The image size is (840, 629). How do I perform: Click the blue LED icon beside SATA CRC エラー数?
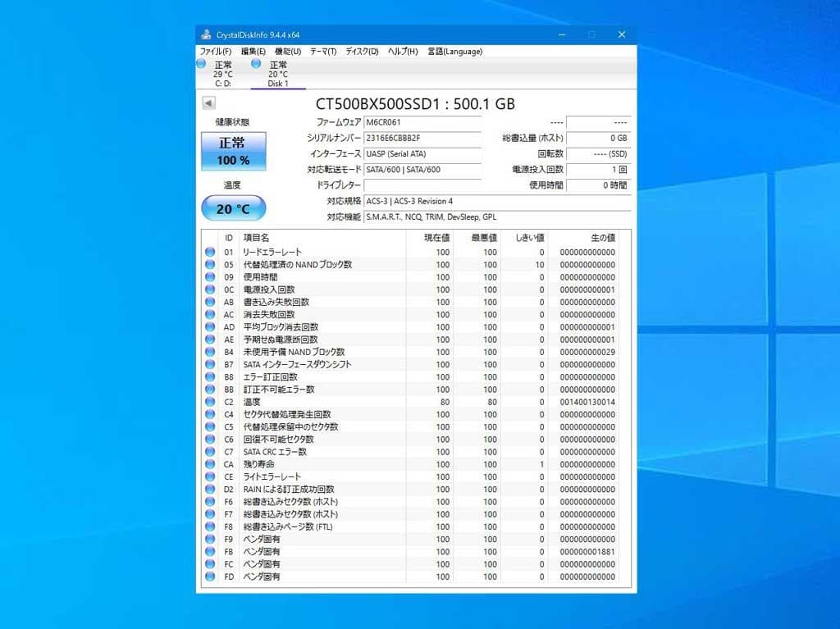click(211, 452)
